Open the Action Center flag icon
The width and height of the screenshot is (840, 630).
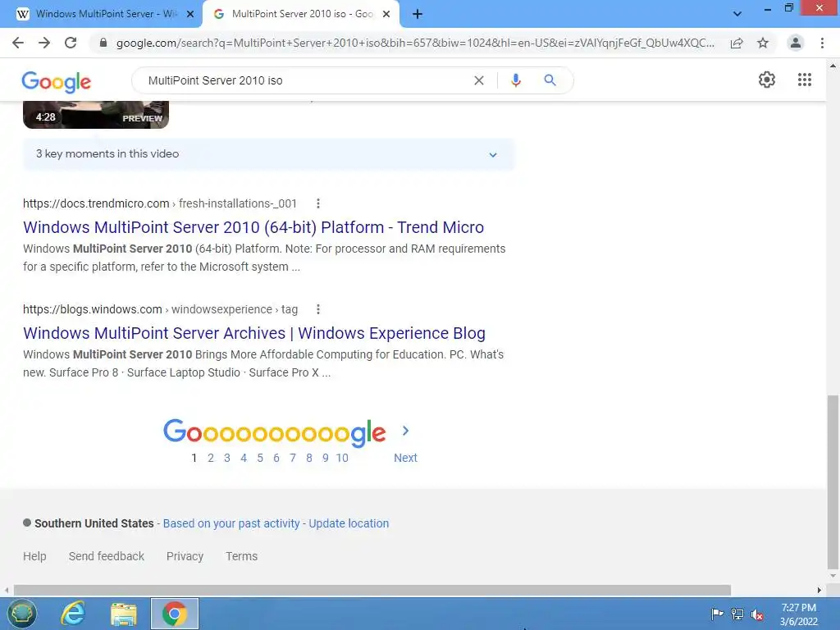pyautogui.click(x=717, y=614)
